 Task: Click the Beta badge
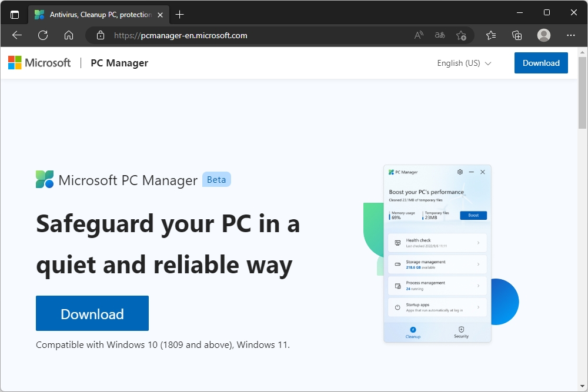216,179
